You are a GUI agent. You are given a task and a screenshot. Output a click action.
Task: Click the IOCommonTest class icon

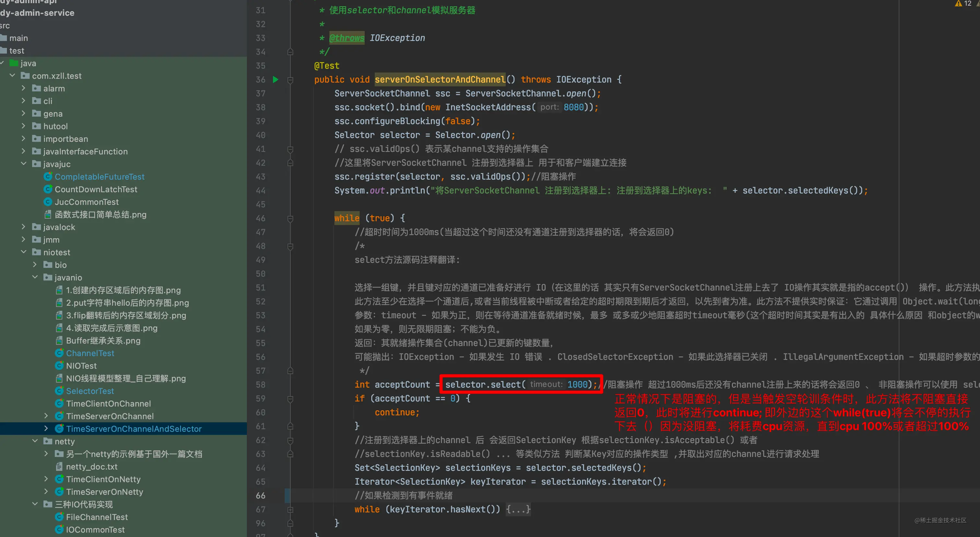point(59,530)
